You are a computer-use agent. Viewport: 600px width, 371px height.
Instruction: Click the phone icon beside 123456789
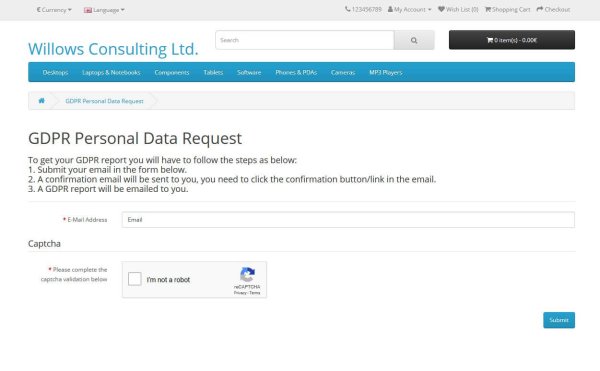(347, 9)
